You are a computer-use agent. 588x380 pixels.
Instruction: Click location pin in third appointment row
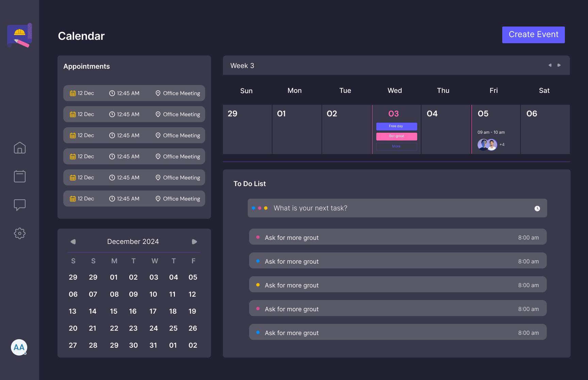point(158,135)
